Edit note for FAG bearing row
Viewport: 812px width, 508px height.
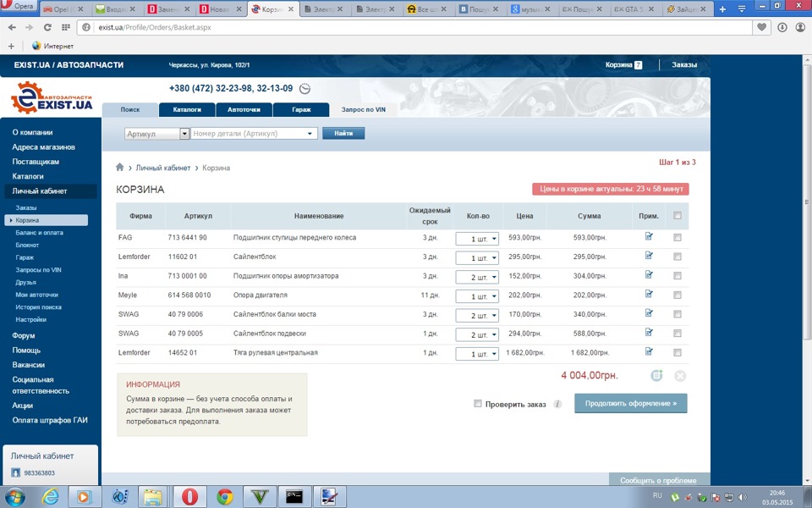[x=649, y=236]
